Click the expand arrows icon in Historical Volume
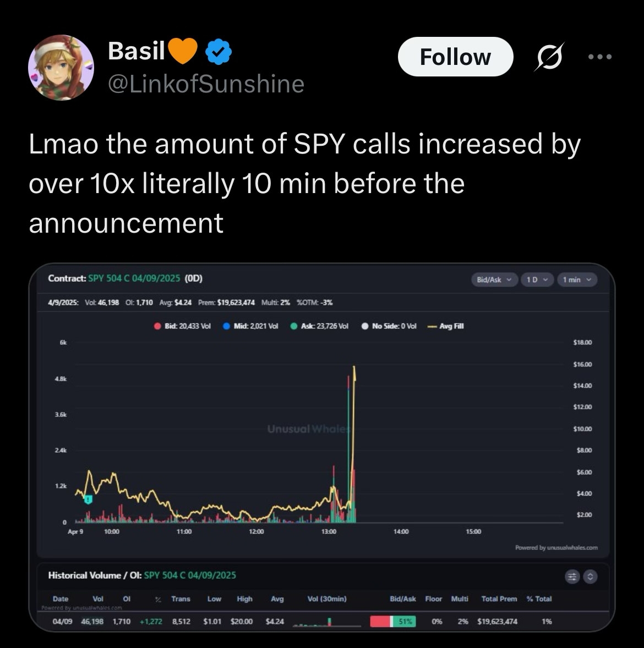The height and width of the screenshot is (648, 644). (x=590, y=576)
